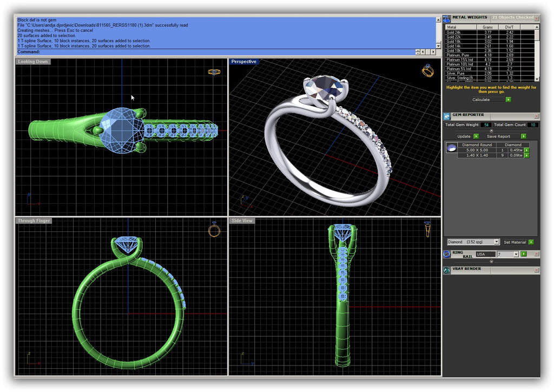Expand the command history dropdown arrow
554x392 pixels.
pyautogui.click(x=418, y=52)
